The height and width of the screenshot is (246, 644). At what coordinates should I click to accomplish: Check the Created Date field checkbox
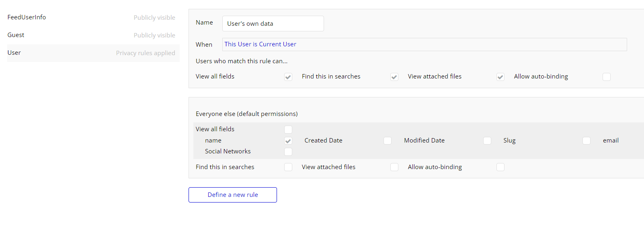[x=388, y=141]
